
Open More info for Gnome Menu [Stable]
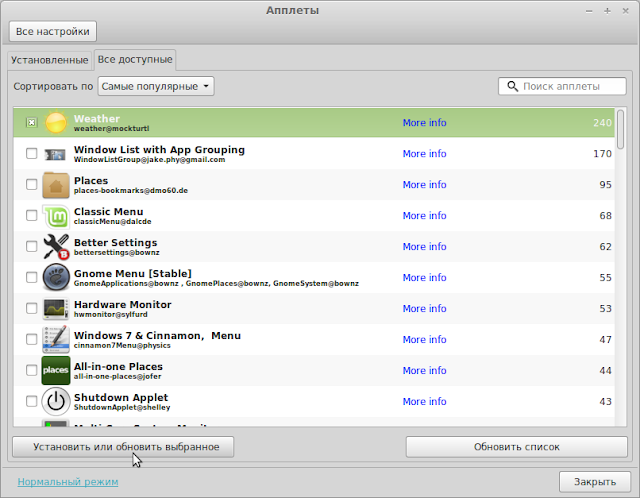point(424,278)
